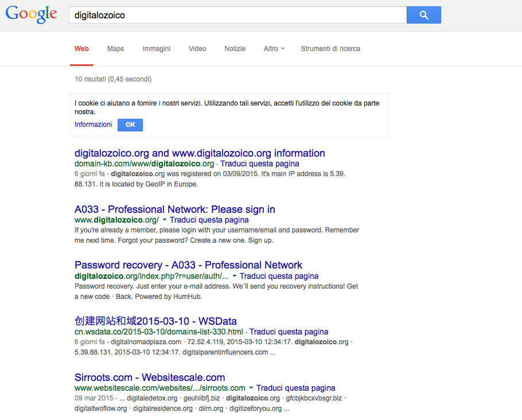This screenshot has height=420, width=522.
Task: Click the cookie notice message text
Action: pyautogui.click(x=227, y=107)
